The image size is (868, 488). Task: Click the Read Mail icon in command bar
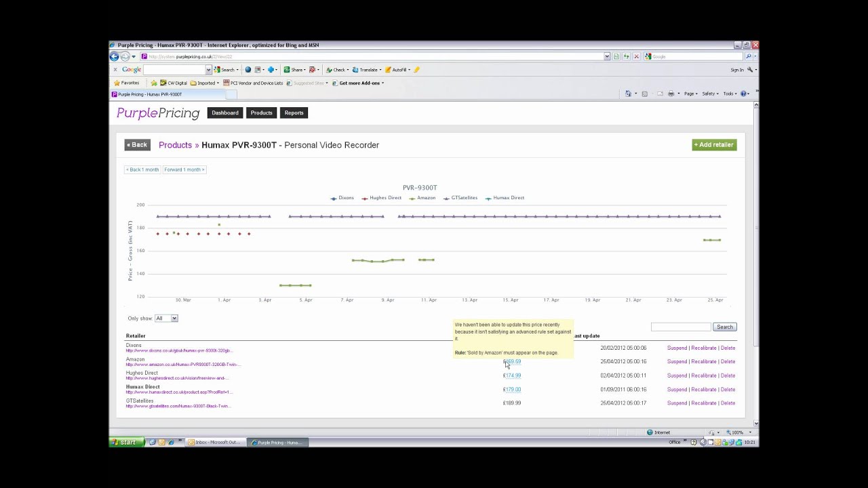660,94
